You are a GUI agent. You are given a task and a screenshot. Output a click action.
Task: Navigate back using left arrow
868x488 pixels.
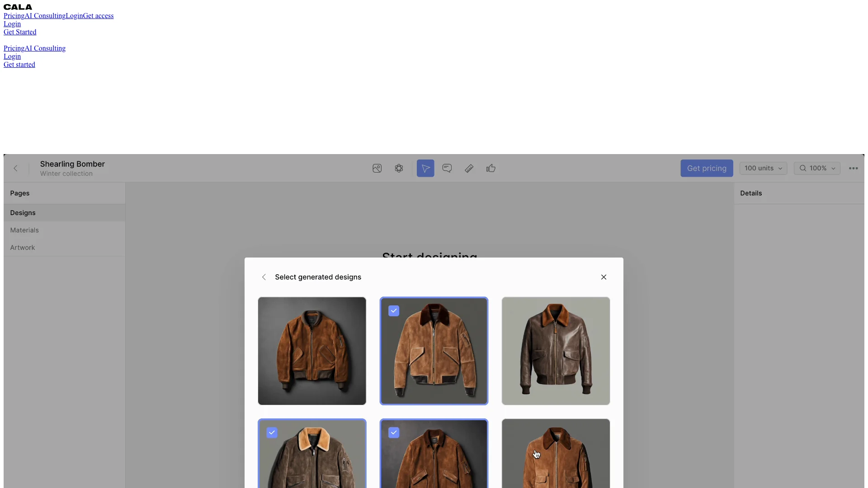(263, 277)
